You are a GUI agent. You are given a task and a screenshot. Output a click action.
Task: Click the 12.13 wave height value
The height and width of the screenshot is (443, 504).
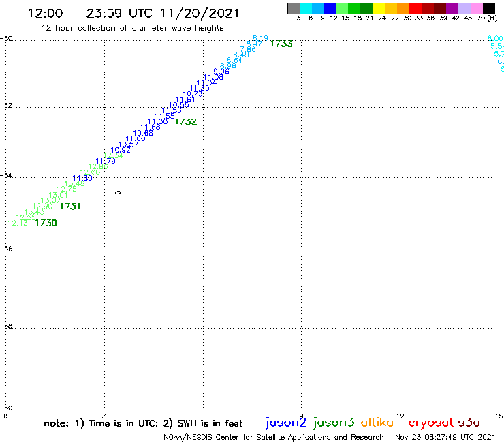18,223
